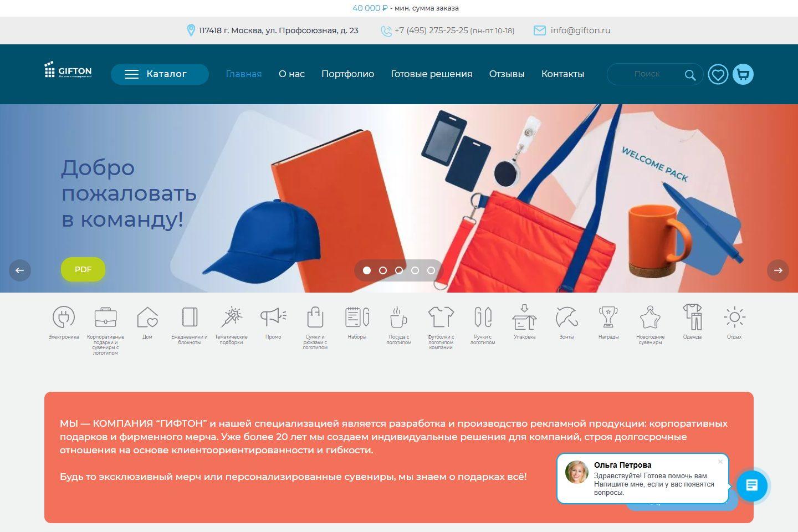Open Посуда с логотипом category
This screenshot has height=532, width=798.
pos(399,318)
